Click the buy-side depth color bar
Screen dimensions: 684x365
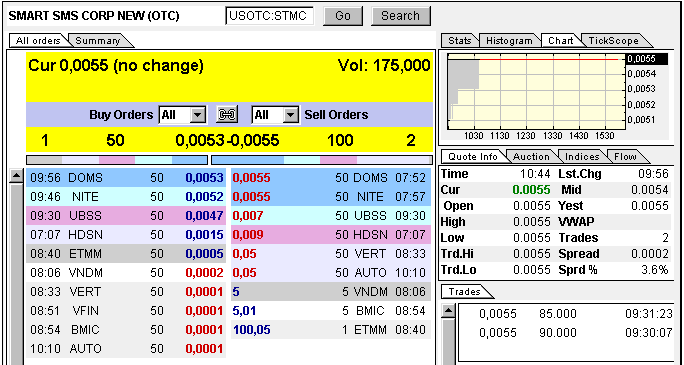coord(117,160)
